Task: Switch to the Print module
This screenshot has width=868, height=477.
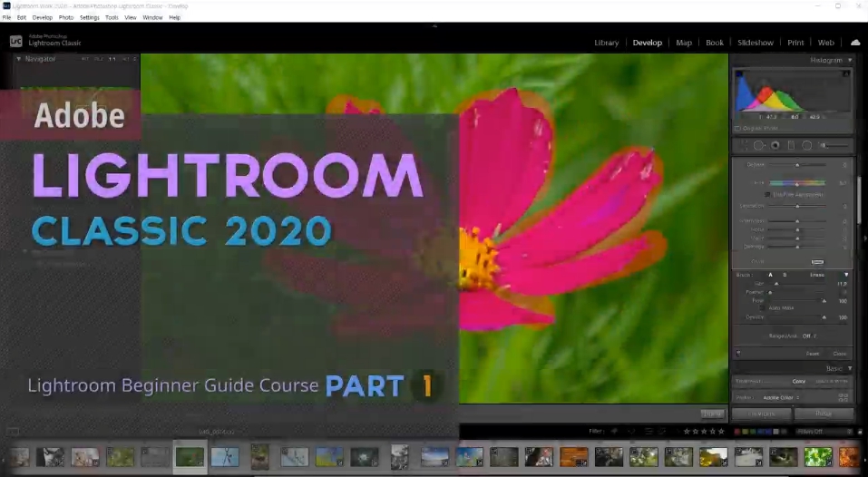Action: coord(795,43)
